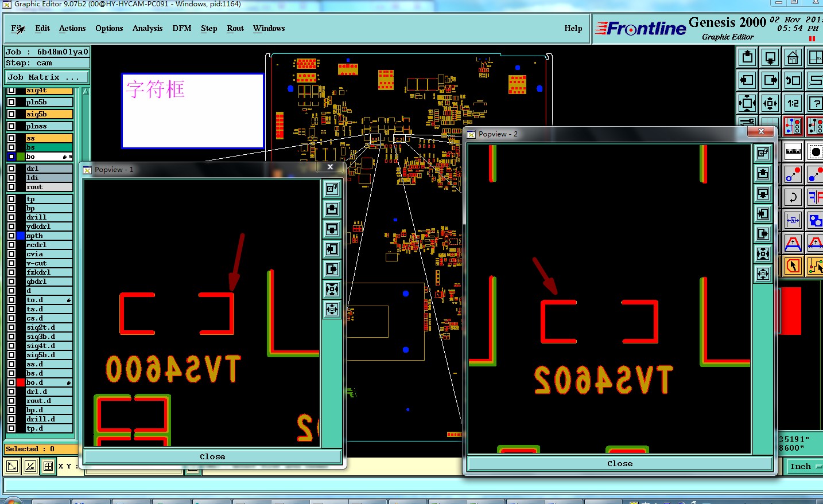Click the blue color swatch of layer npth
The image size is (823, 504).
(21, 236)
